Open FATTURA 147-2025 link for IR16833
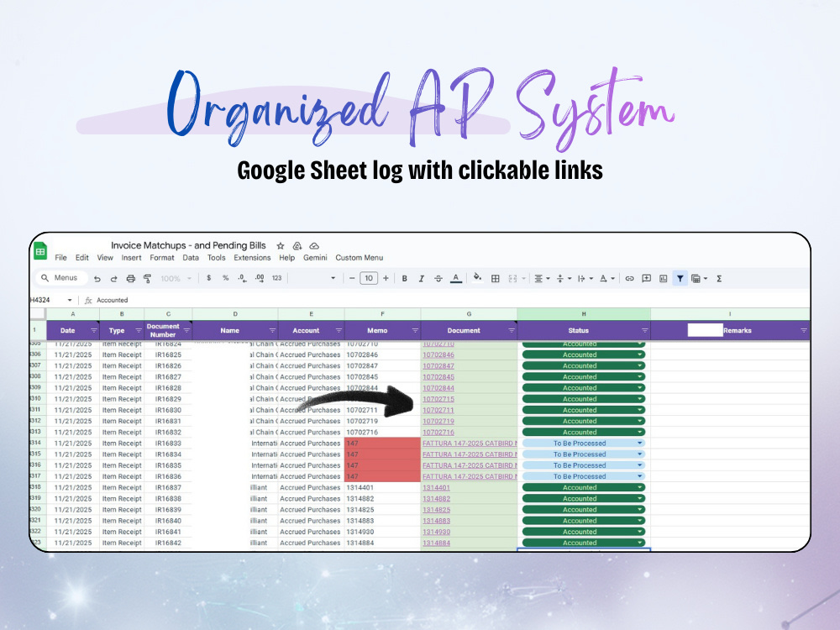 [x=470, y=443]
